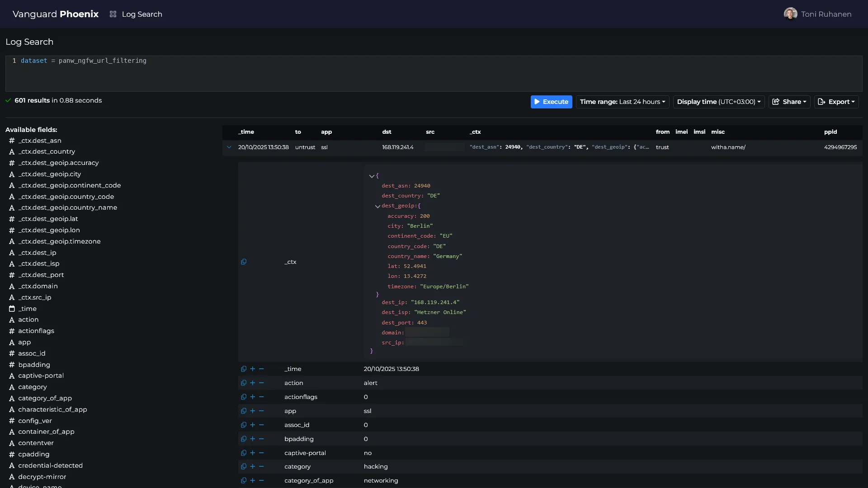Collapse the dest_geoip object in JSON view
The height and width of the screenshot is (488, 868).
(x=378, y=206)
